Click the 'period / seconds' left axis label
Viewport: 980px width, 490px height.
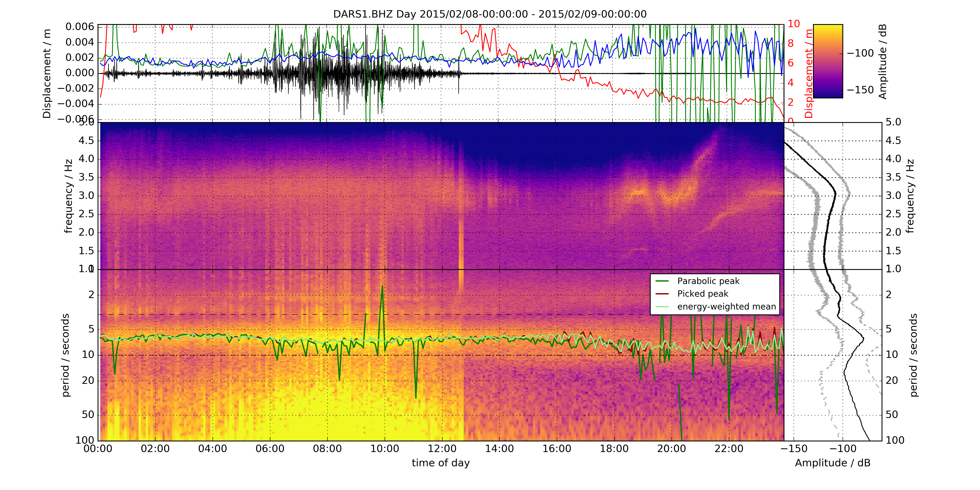65,355
